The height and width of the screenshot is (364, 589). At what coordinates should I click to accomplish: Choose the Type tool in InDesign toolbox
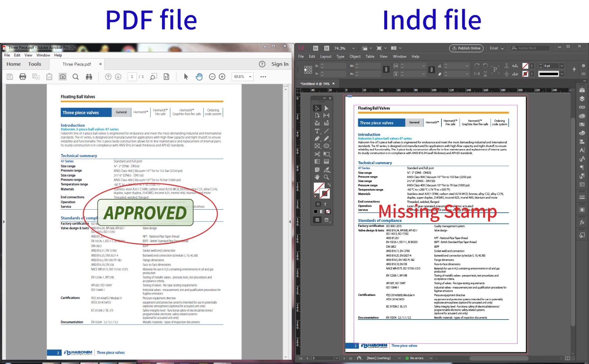(x=317, y=131)
